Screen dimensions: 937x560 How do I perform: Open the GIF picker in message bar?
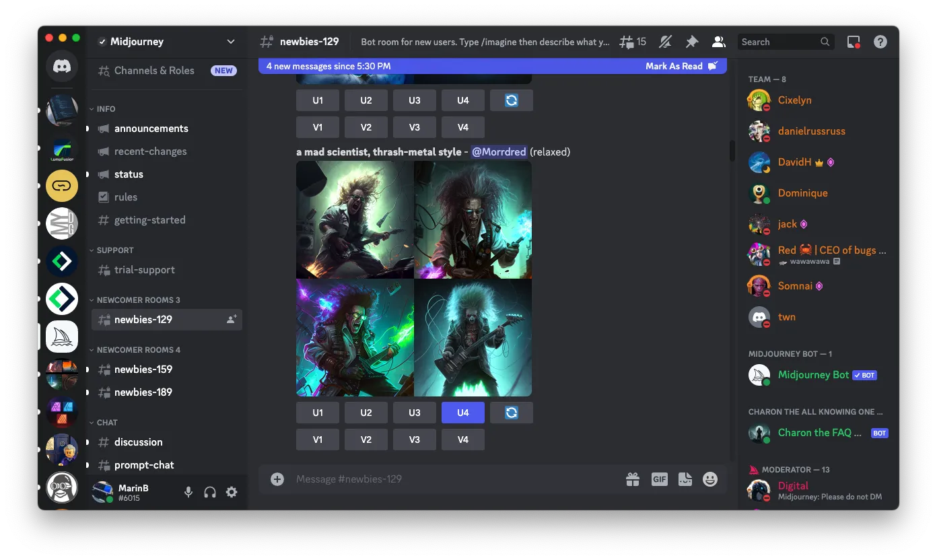click(x=659, y=479)
